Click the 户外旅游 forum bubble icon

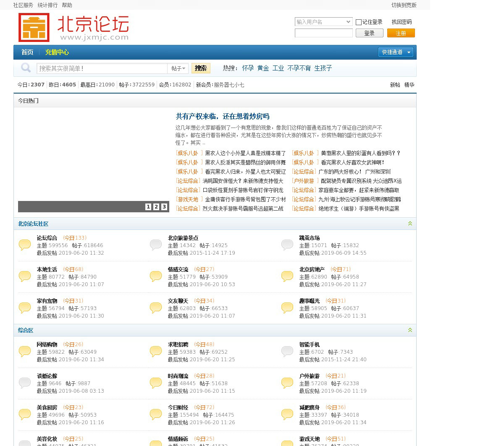[287, 383]
